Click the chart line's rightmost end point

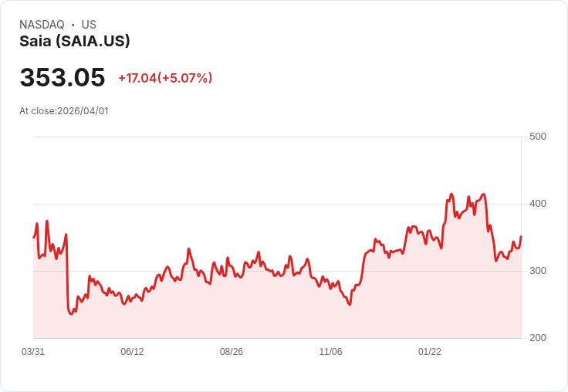[521, 237]
